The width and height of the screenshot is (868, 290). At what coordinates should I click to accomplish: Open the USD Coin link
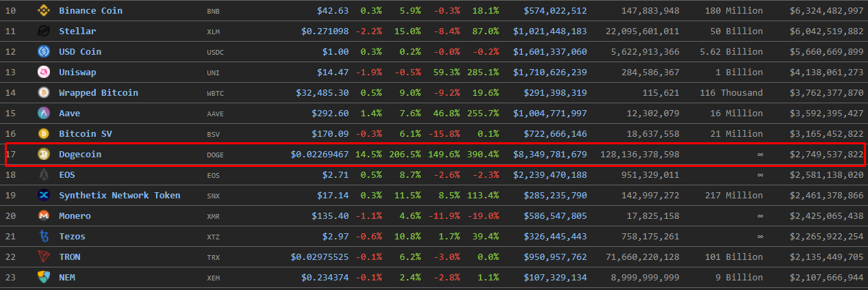click(x=80, y=52)
